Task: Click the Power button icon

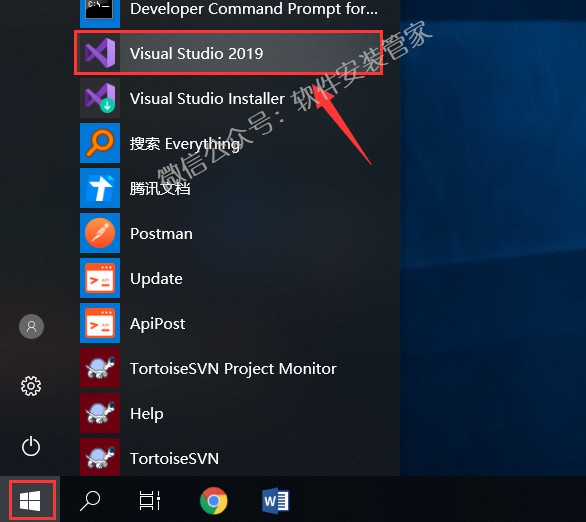Action: click(31, 446)
